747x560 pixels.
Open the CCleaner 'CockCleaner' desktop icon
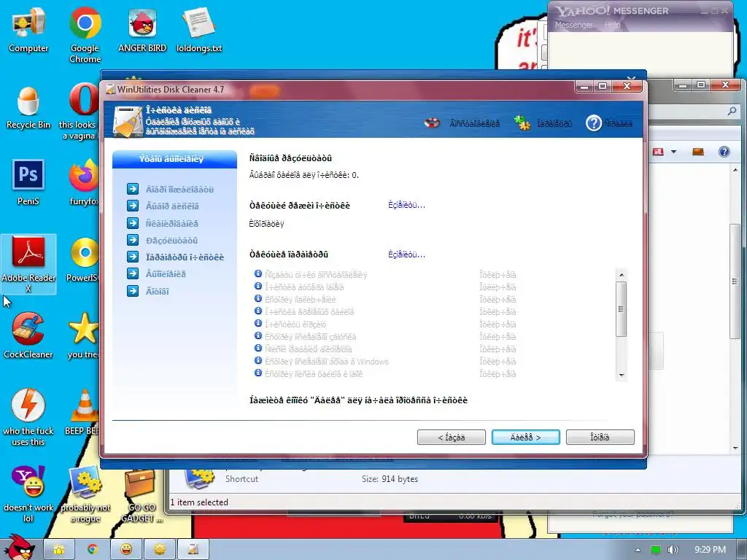pyautogui.click(x=28, y=335)
